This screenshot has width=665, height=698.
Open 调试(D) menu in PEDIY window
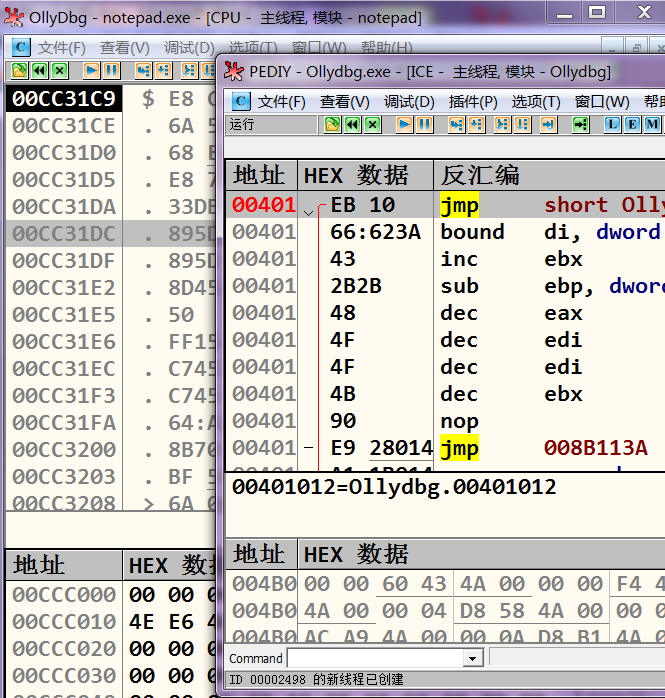(409, 102)
